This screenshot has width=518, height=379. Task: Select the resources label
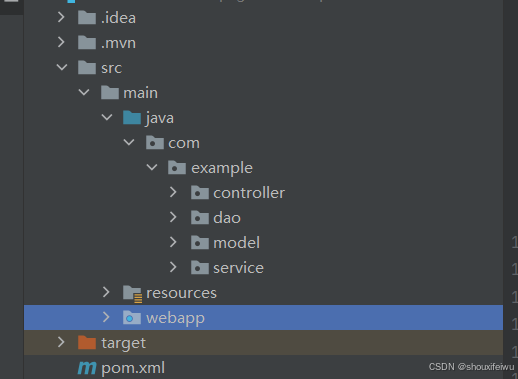coord(181,293)
